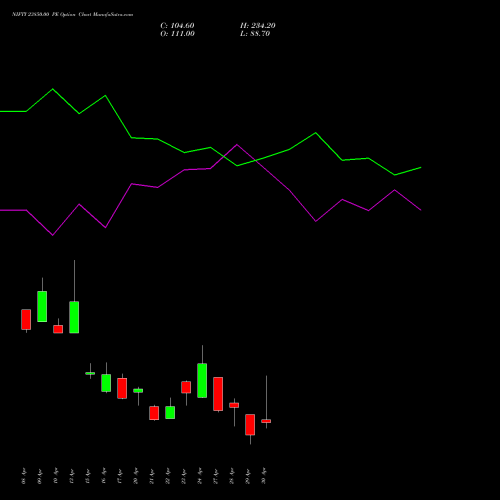Click the green candlestick for 09 Apr
The height and width of the screenshot is (500, 500).
point(42,306)
